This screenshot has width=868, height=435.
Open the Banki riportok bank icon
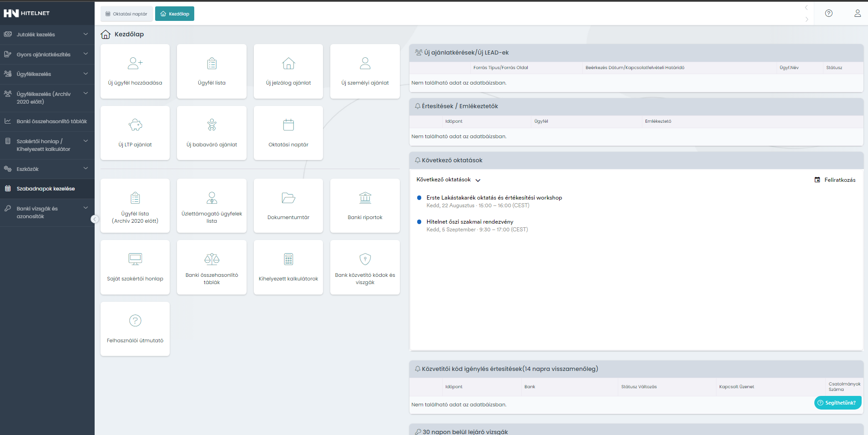(x=365, y=198)
